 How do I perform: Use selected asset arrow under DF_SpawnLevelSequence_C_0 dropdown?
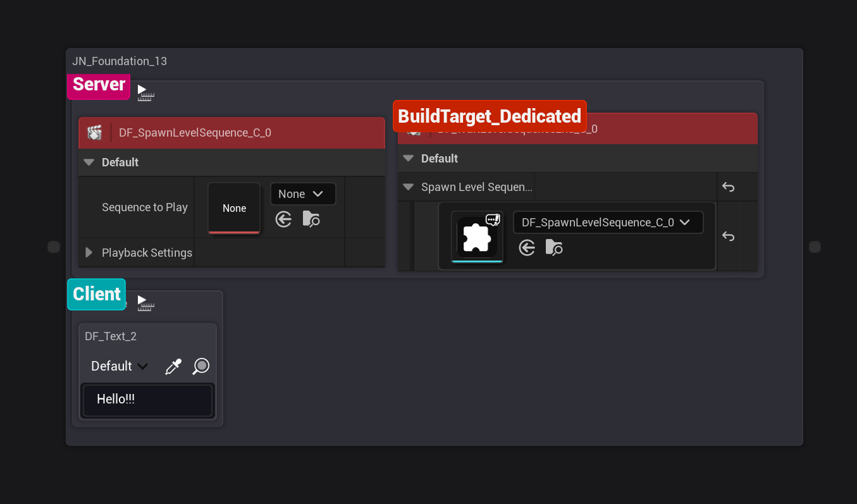(527, 248)
